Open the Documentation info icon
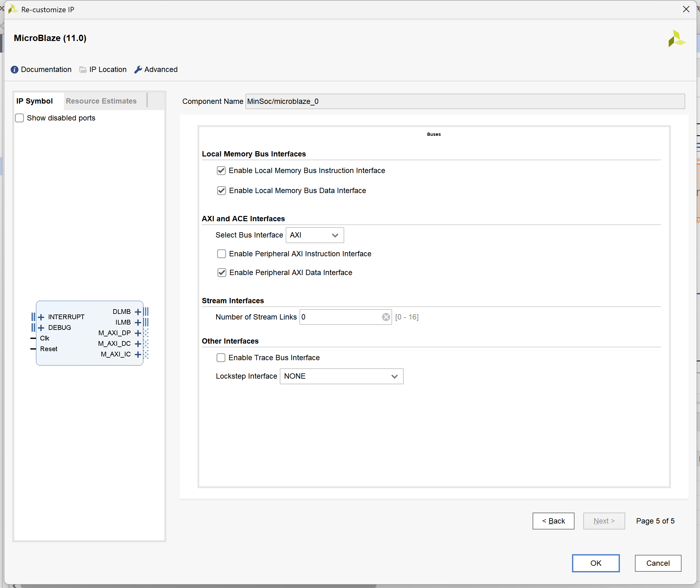700x588 pixels. click(x=14, y=70)
